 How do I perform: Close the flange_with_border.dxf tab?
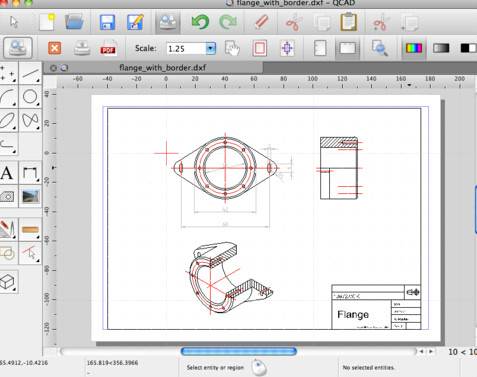[53, 68]
